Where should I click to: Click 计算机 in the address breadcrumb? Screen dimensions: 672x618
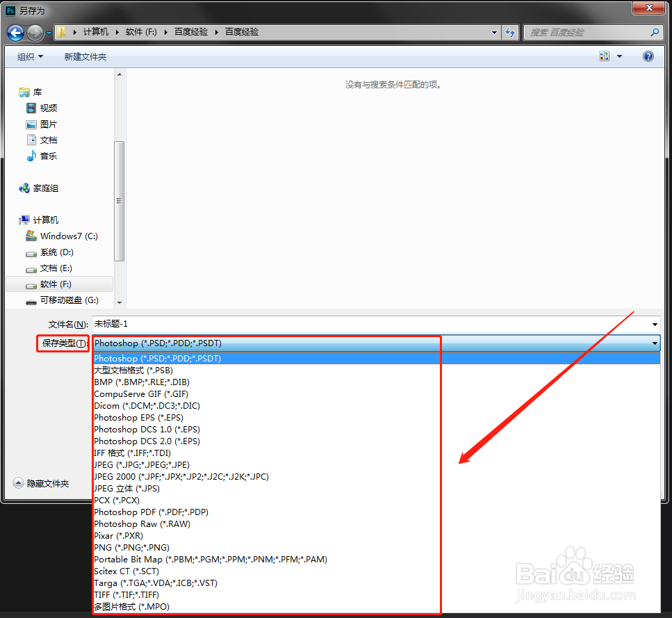(96, 32)
